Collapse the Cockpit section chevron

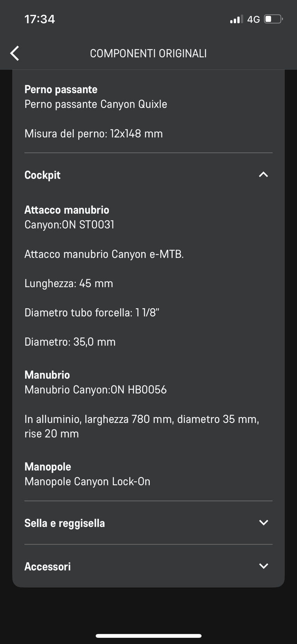tap(263, 175)
